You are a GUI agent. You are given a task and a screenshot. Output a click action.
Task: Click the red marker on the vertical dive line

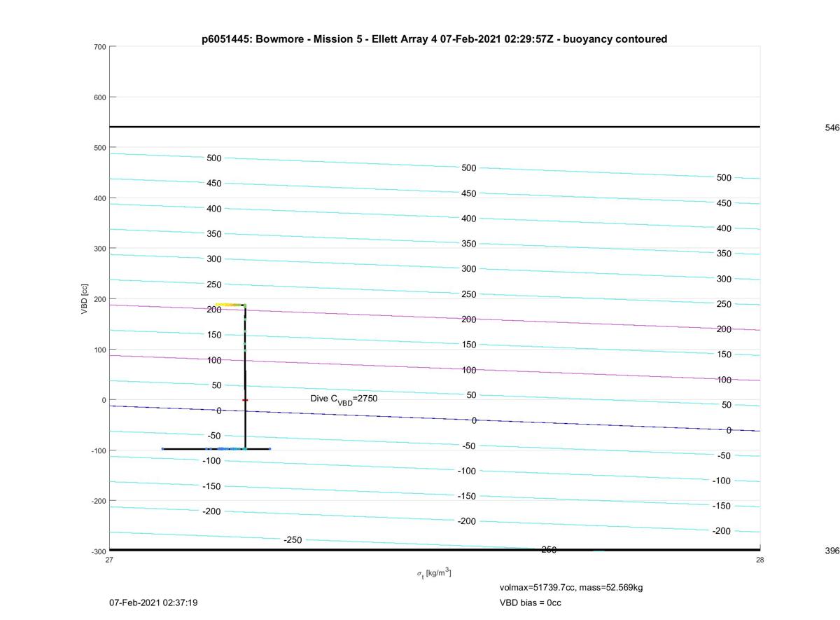(x=245, y=400)
